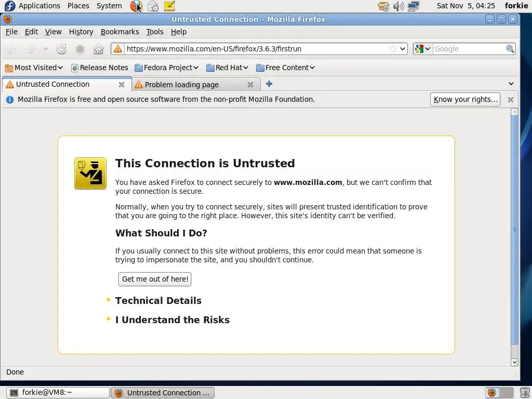This screenshot has width=532, height=399.
Task: Click the security officer warning icon
Action: pyautogui.click(x=90, y=174)
